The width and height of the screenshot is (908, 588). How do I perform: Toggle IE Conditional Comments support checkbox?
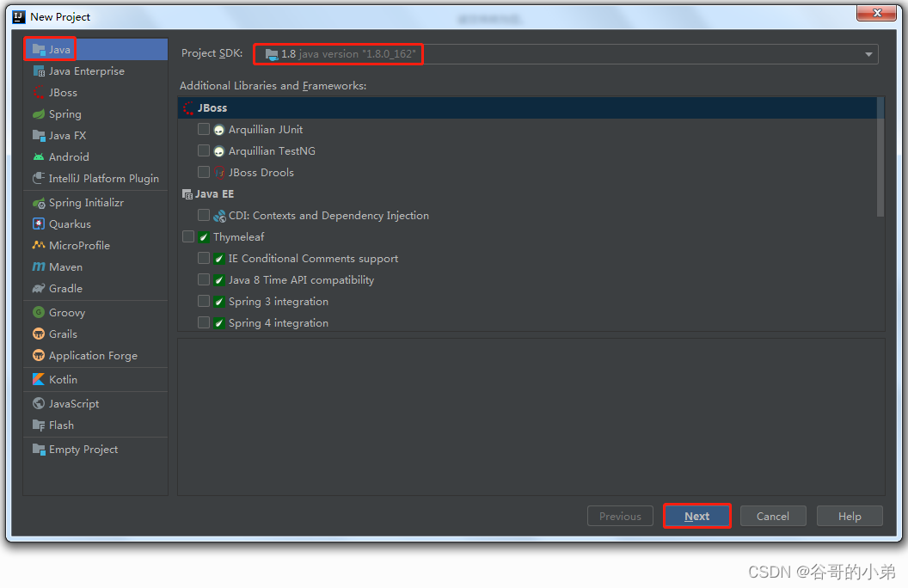pyautogui.click(x=204, y=258)
